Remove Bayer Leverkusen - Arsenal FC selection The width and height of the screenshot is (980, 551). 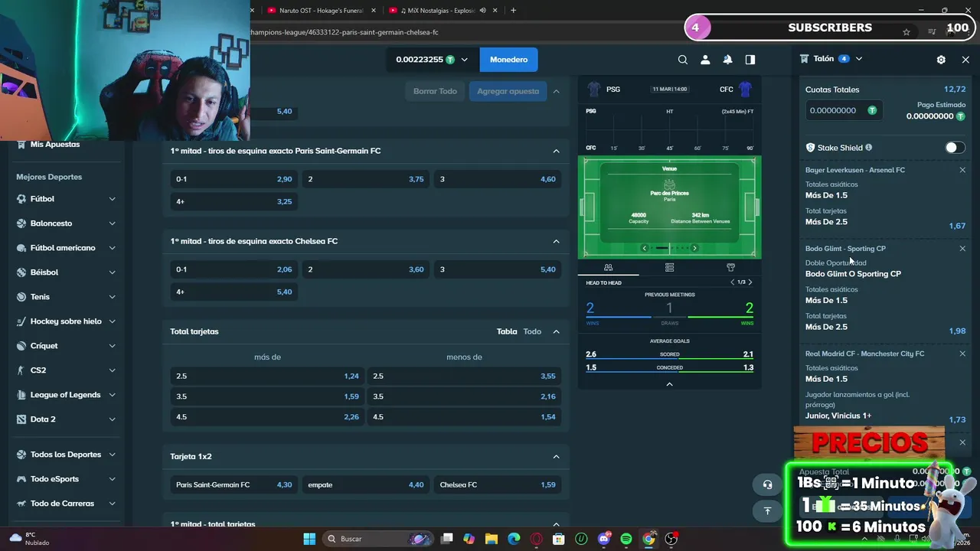pos(962,170)
